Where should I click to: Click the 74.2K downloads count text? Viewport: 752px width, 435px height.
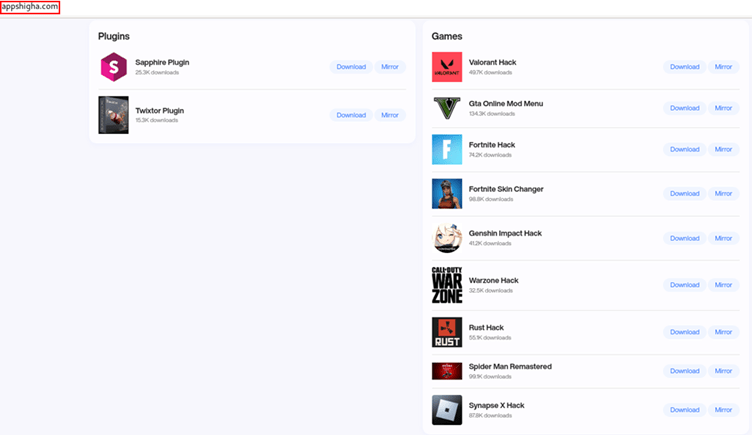(x=490, y=155)
